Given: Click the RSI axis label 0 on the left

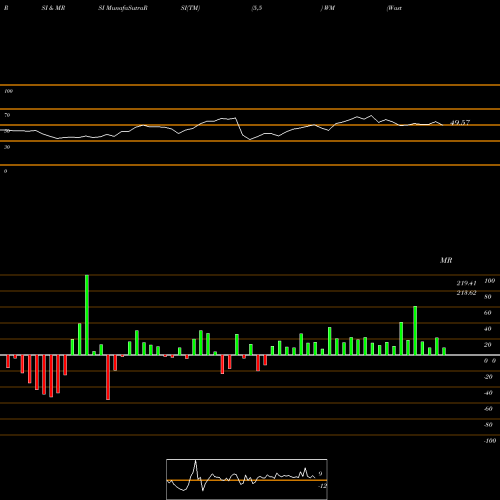Looking at the screenshot, I should tap(5, 171).
